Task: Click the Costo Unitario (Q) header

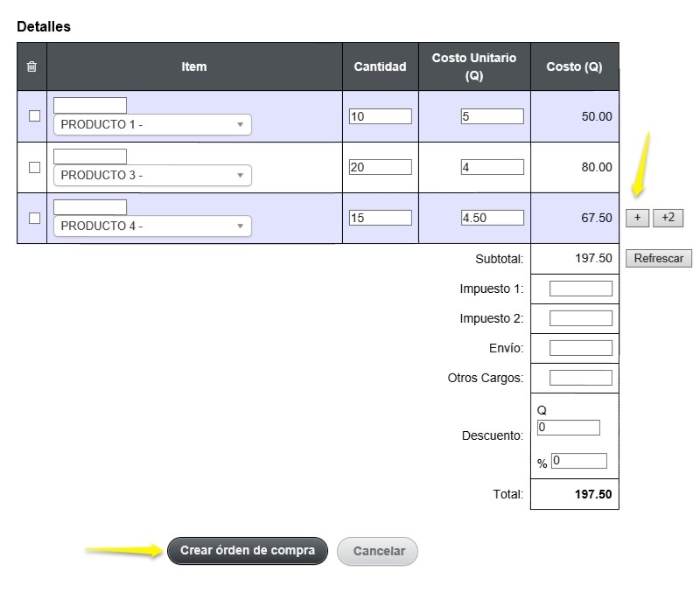Action: [x=474, y=67]
